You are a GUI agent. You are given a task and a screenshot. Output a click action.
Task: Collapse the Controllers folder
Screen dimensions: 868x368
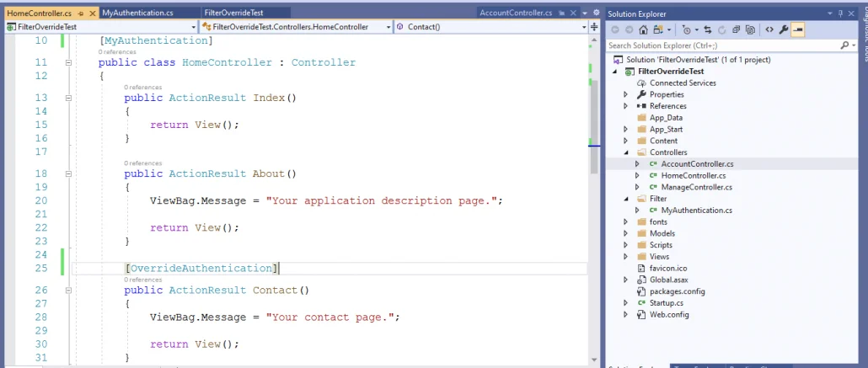point(626,152)
